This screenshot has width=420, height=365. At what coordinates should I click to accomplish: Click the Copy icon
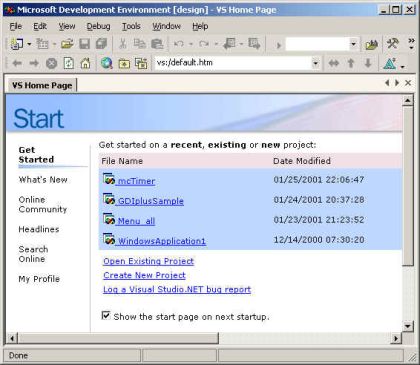click(140, 44)
